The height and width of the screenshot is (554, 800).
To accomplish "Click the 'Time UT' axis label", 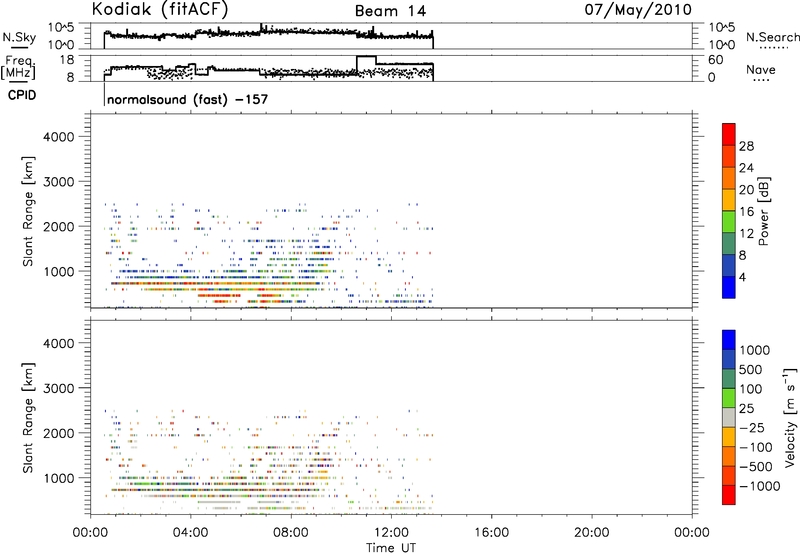I will [x=391, y=548].
